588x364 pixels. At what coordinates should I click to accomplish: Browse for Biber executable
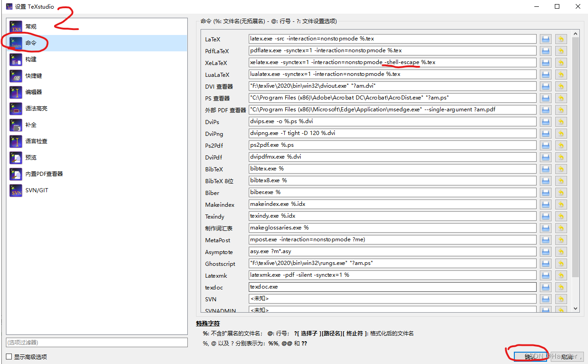[x=546, y=193]
